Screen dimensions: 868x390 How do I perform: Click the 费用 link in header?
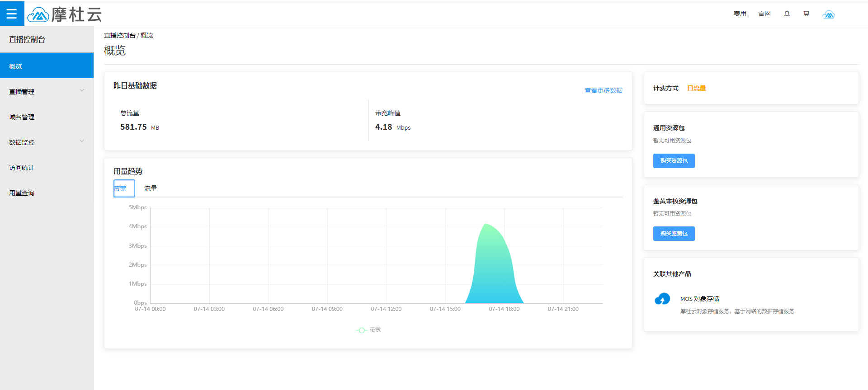coord(740,14)
